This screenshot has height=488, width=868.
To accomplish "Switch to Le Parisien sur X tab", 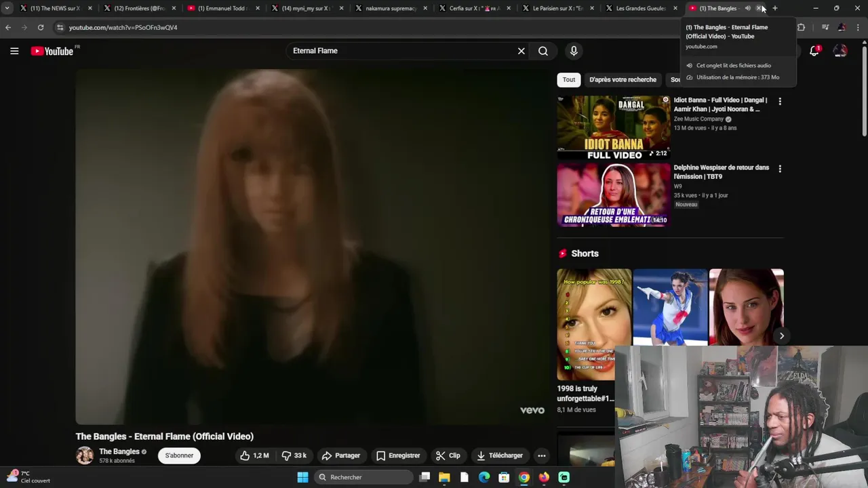I will point(557,8).
